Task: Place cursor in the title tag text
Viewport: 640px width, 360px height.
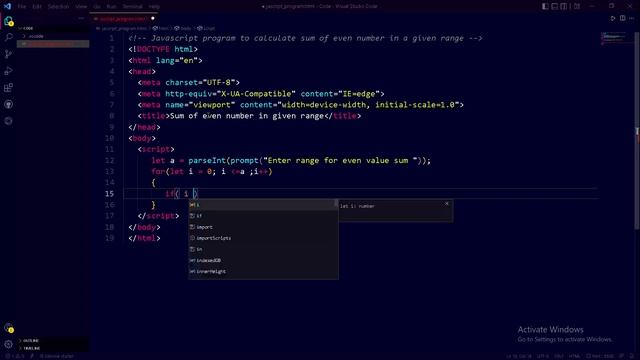Action: (247, 116)
